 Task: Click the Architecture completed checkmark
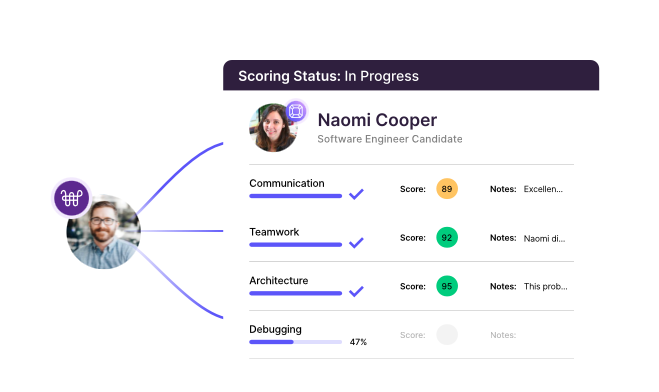356,292
